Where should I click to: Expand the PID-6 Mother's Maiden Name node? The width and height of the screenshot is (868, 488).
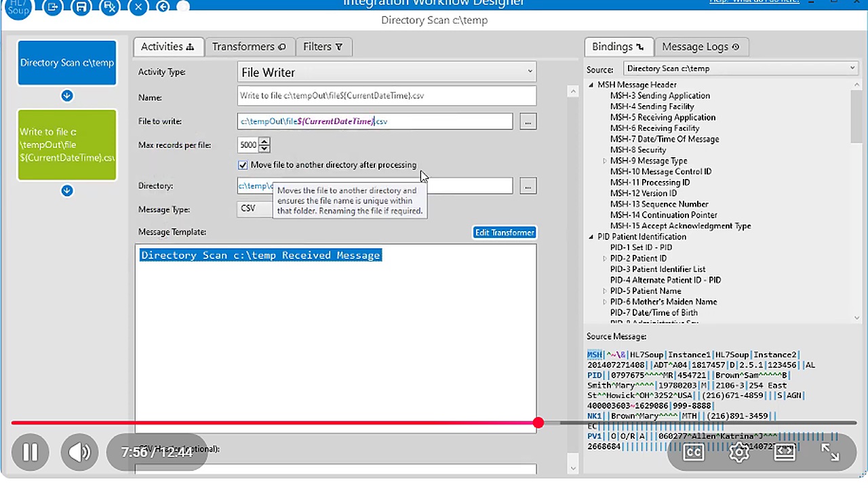(x=604, y=302)
